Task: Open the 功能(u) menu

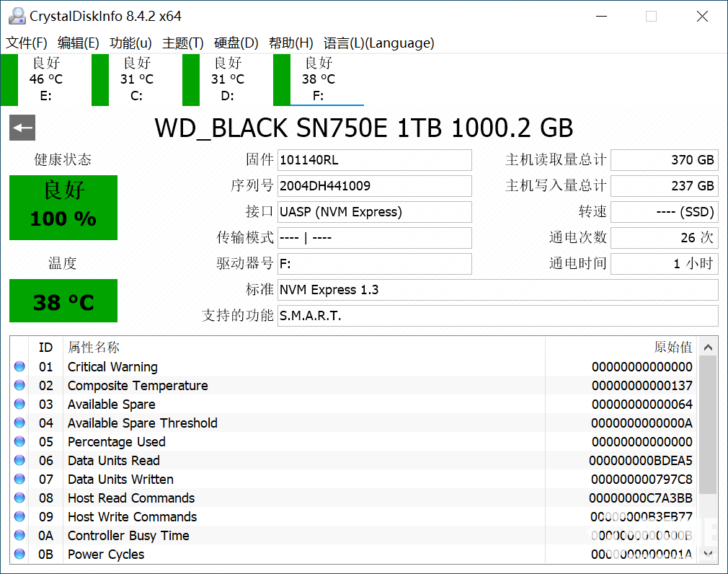Action: pyautogui.click(x=130, y=43)
